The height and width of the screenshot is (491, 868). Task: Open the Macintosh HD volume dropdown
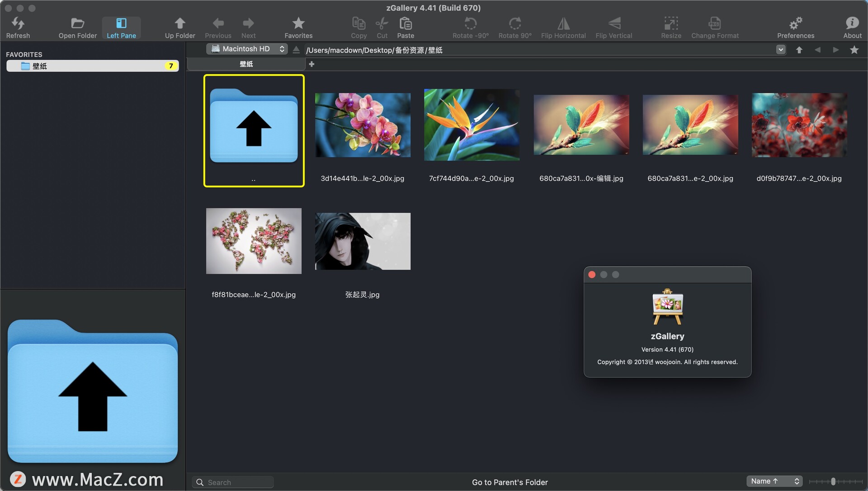pos(247,49)
